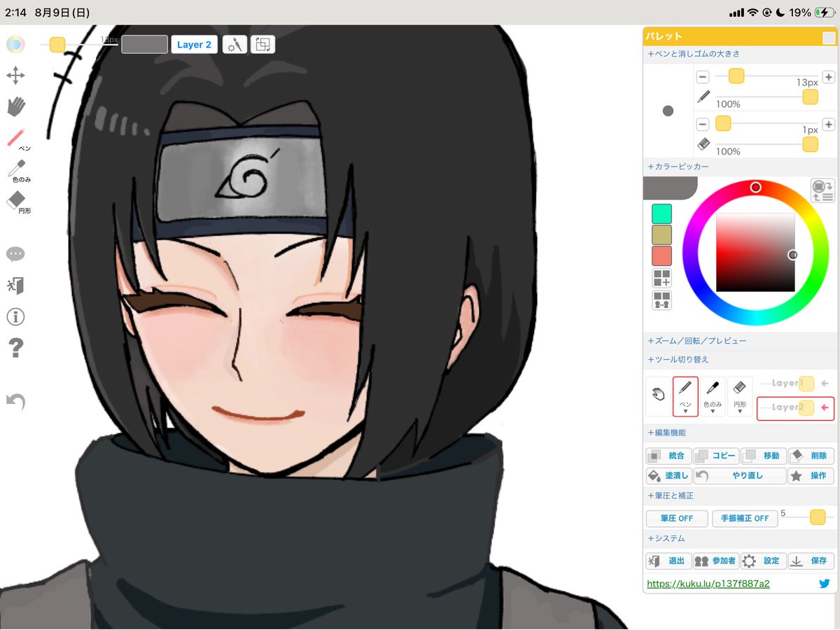Pick the salmon saved color swatch

[661, 255]
